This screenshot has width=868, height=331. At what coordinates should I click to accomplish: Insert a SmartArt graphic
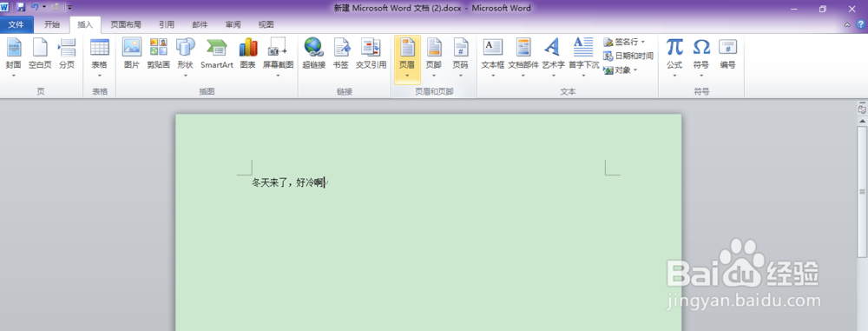click(216, 55)
